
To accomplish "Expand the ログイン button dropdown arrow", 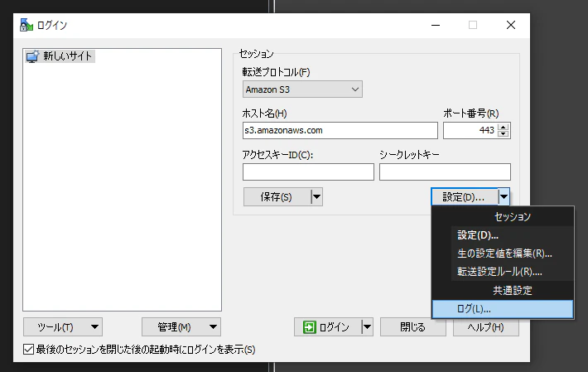I will 368,327.
